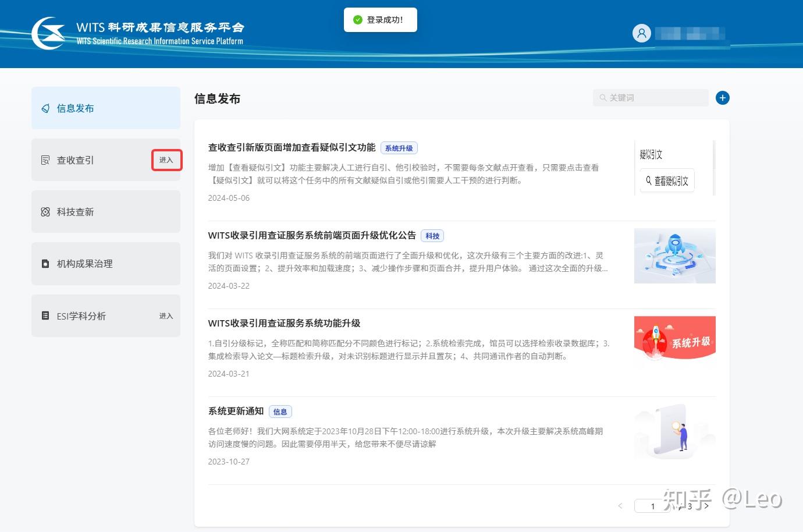Click the 系统升级 tag on the first article
Viewport: 803px width, 532px height.
click(x=399, y=148)
